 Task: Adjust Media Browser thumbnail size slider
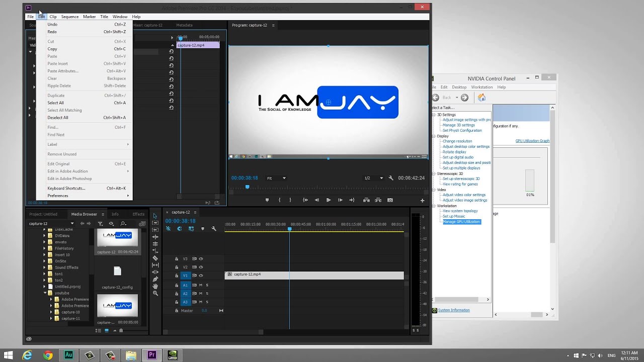(121, 330)
